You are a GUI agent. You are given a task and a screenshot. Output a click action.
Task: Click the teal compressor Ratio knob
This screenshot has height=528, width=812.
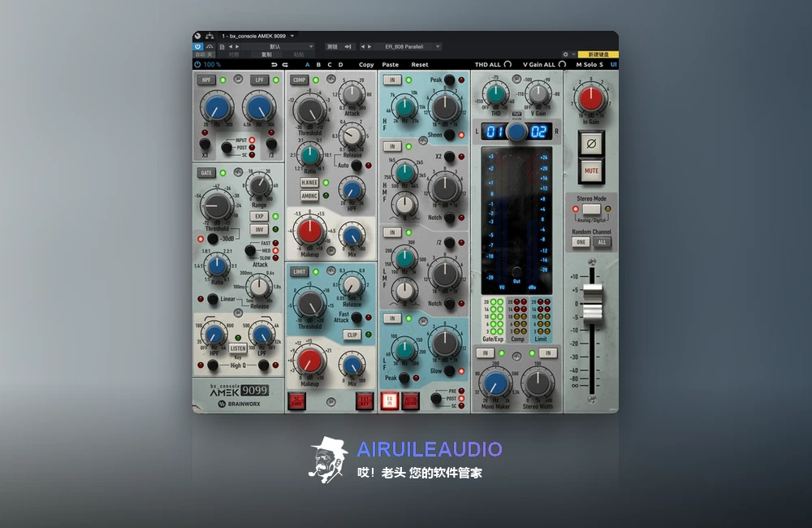pyautogui.click(x=309, y=154)
